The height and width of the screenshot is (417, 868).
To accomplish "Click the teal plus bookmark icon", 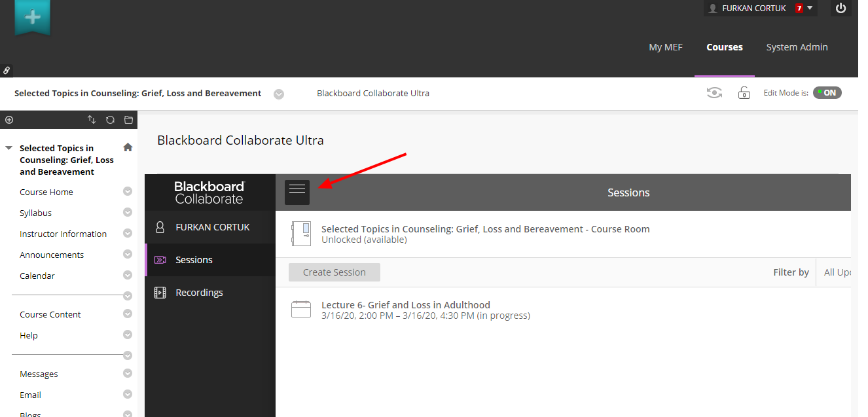I will pos(32,17).
